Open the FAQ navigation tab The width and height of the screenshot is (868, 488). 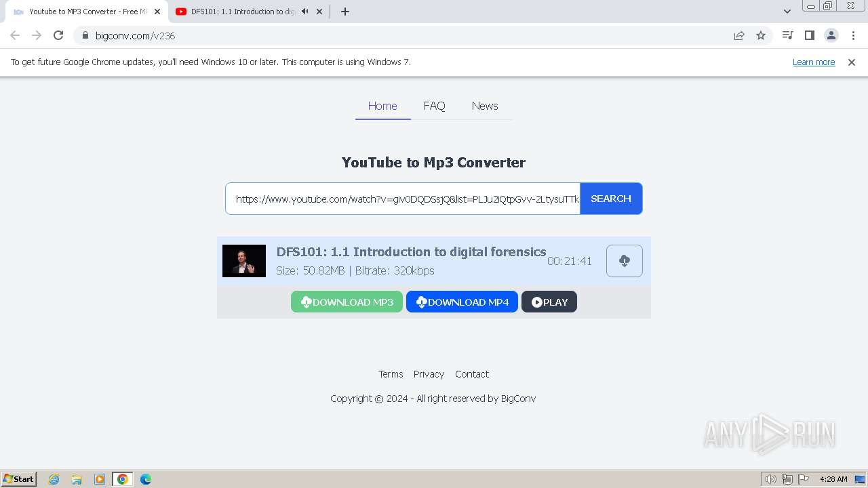point(434,106)
